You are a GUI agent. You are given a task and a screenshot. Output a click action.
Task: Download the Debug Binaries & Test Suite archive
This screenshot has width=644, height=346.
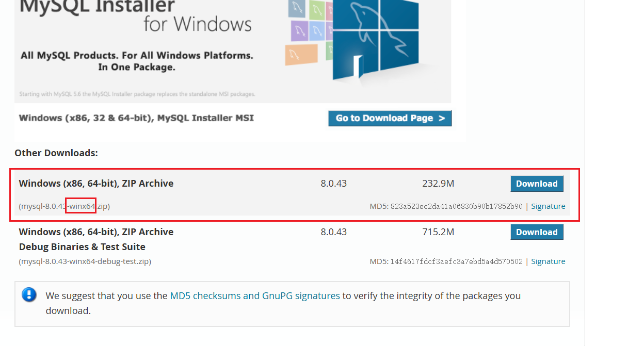tap(537, 232)
